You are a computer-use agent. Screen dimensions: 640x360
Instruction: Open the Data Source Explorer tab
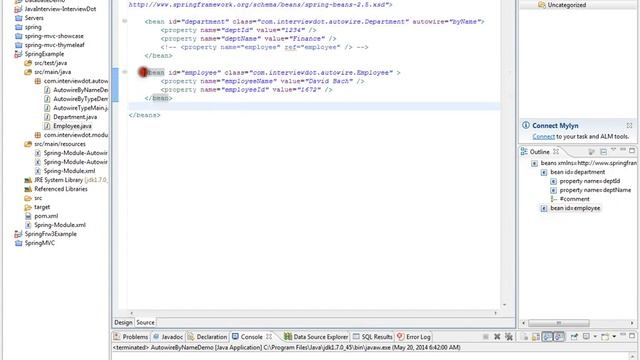316,337
